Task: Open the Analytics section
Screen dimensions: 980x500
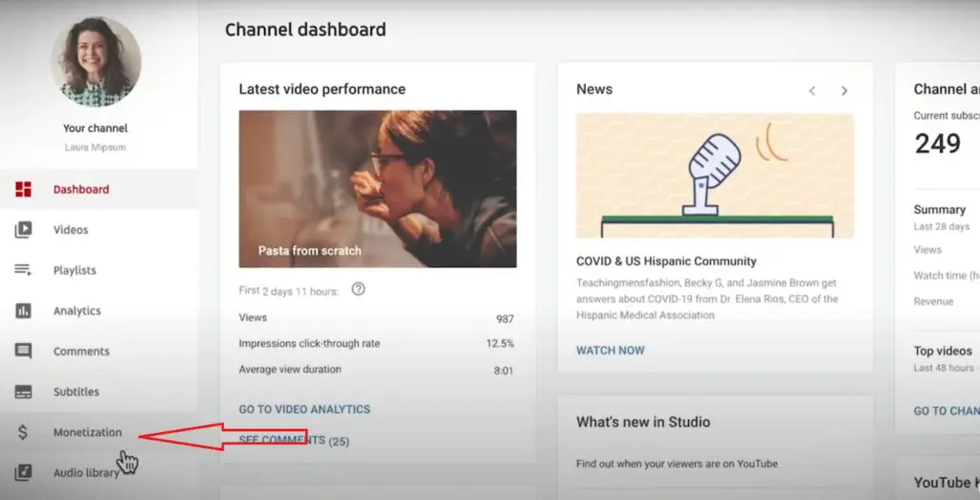Action: [99, 310]
